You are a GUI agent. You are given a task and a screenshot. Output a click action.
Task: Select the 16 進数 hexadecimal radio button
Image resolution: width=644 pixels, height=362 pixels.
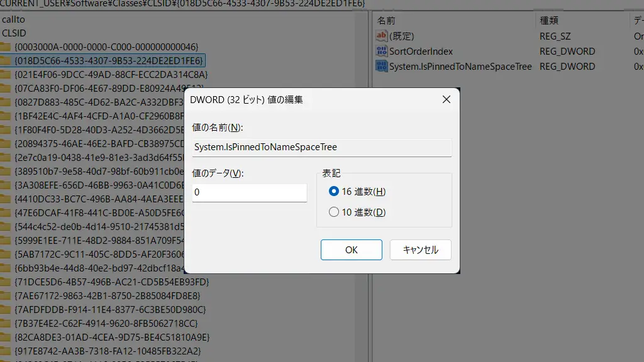click(x=334, y=192)
